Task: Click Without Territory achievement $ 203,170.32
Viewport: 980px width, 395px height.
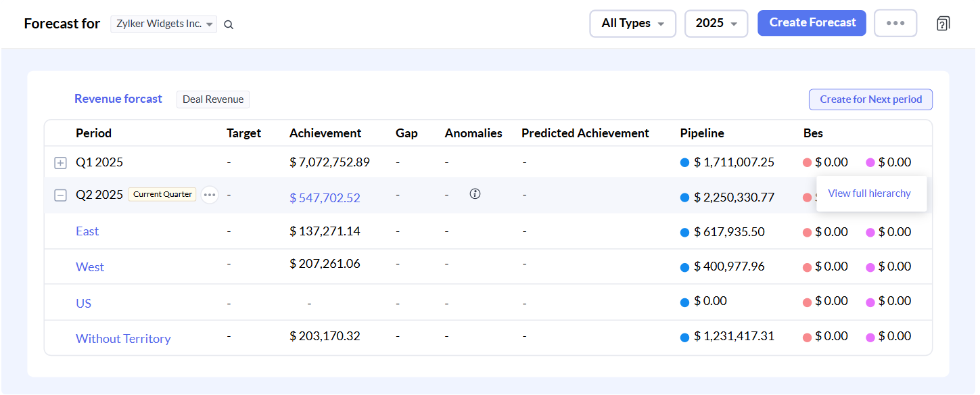Action: (x=325, y=336)
